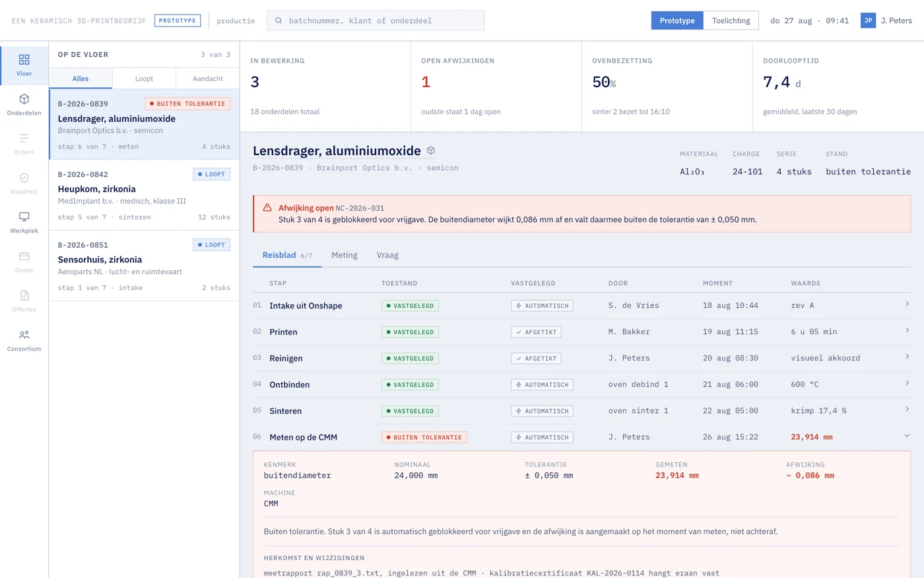Open the Ovens sidebar section
924x578 pixels.
[x=24, y=262]
